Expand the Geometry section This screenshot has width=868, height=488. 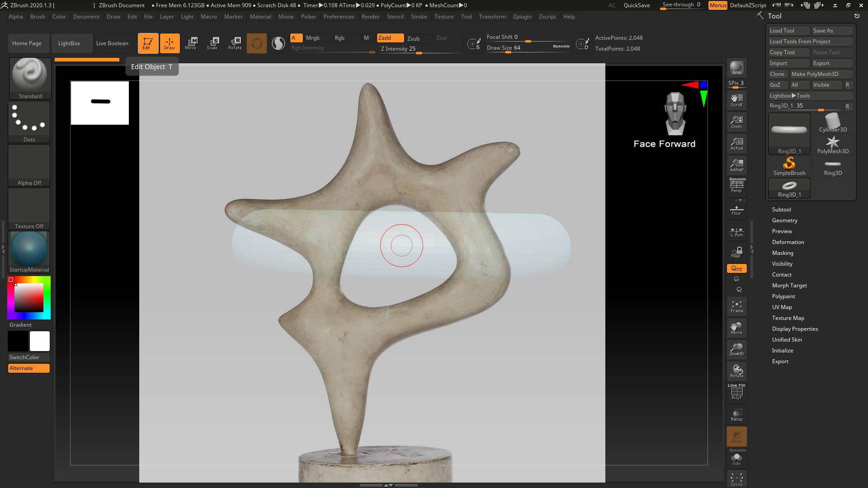[784, 221]
